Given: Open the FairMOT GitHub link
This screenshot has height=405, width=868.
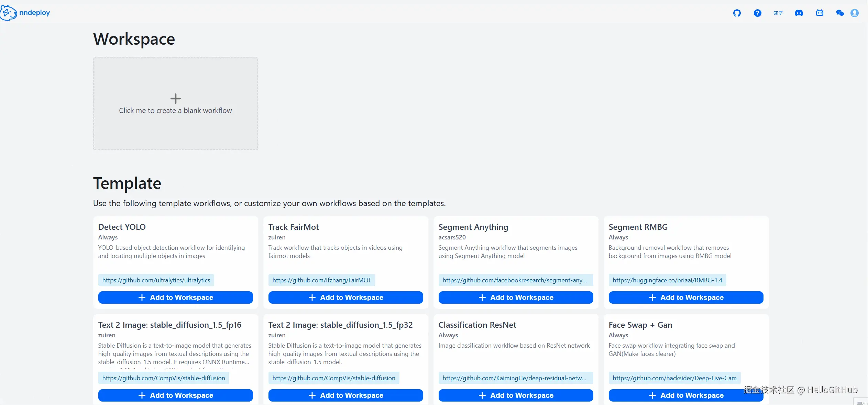Looking at the screenshot, I should click(x=321, y=280).
